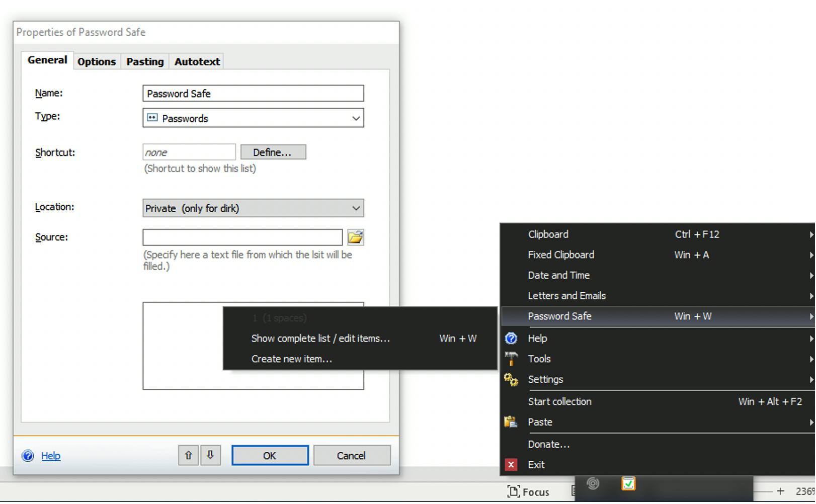Viewport: 816px width, 504px height.
Task: Confirm the dialog with OK
Action: click(x=270, y=455)
